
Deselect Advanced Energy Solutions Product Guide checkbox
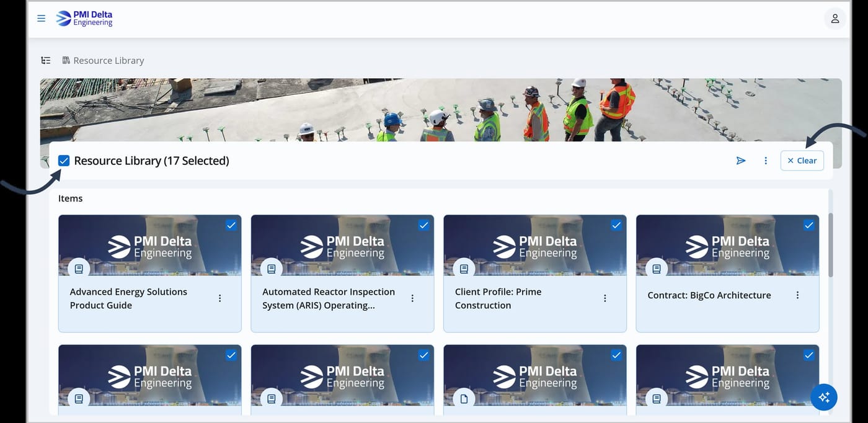[x=231, y=225]
